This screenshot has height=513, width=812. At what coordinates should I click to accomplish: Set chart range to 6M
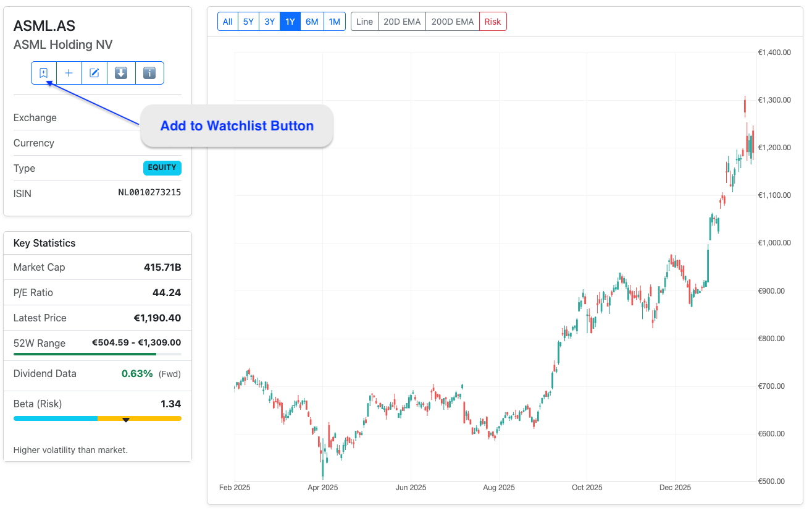tap(312, 22)
